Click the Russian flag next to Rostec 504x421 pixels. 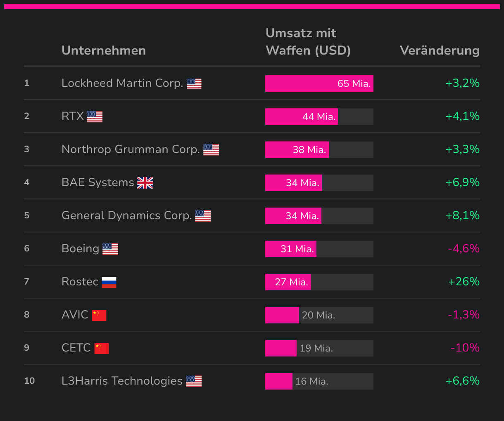point(109,282)
